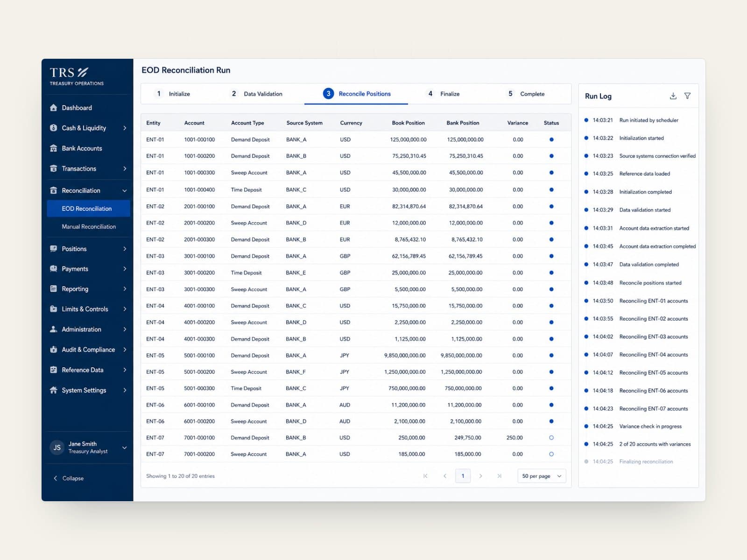This screenshot has height=560, width=747.
Task: Click the Cash & Liquidity coin icon
Action: (x=54, y=128)
